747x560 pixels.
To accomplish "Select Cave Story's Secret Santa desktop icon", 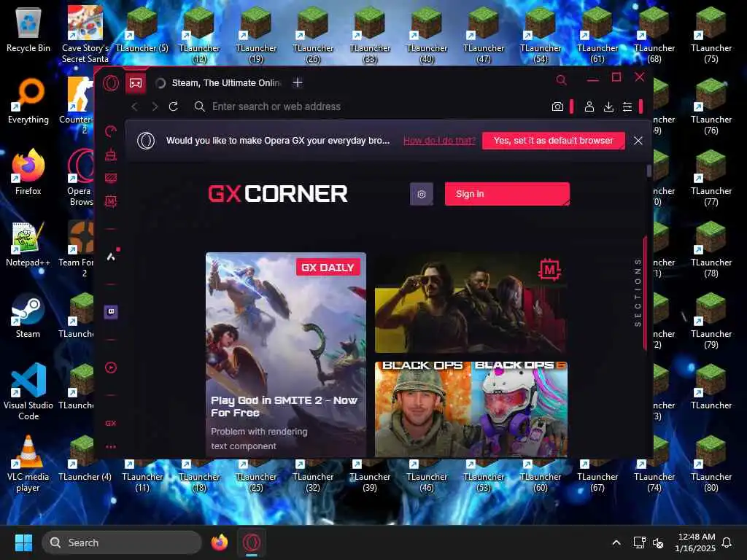I will point(85,35).
